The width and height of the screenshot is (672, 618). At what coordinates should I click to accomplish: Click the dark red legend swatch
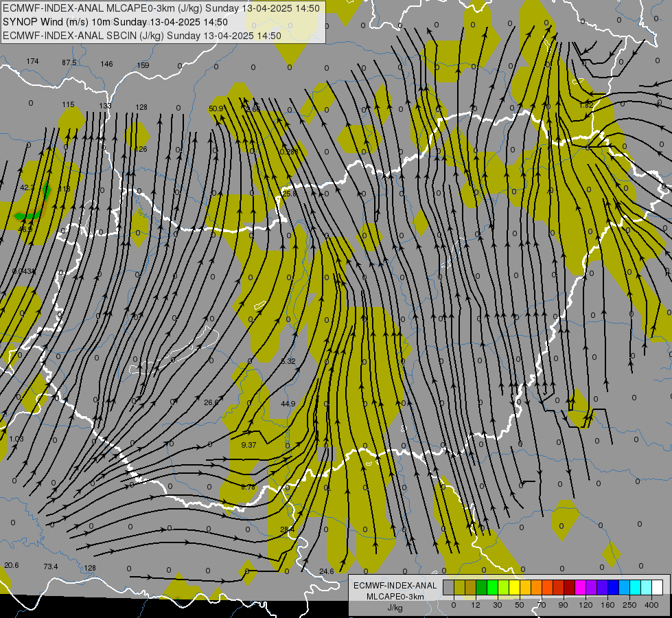pos(570,588)
